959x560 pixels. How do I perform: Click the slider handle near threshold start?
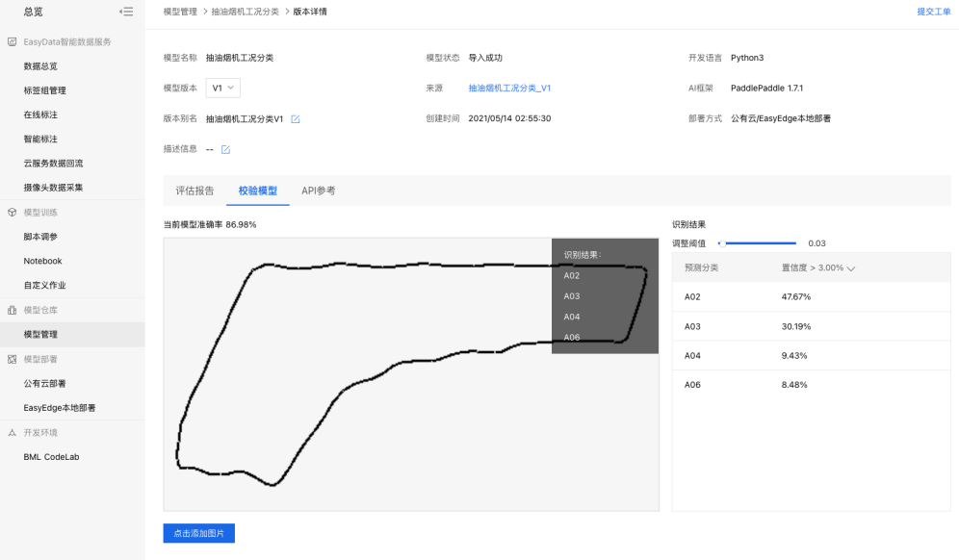click(x=722, y=243)
